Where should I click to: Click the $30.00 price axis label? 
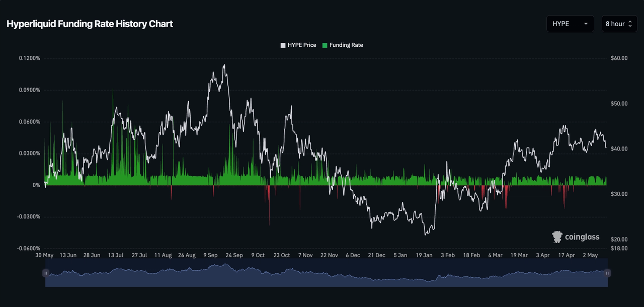(x=618, y=194)
